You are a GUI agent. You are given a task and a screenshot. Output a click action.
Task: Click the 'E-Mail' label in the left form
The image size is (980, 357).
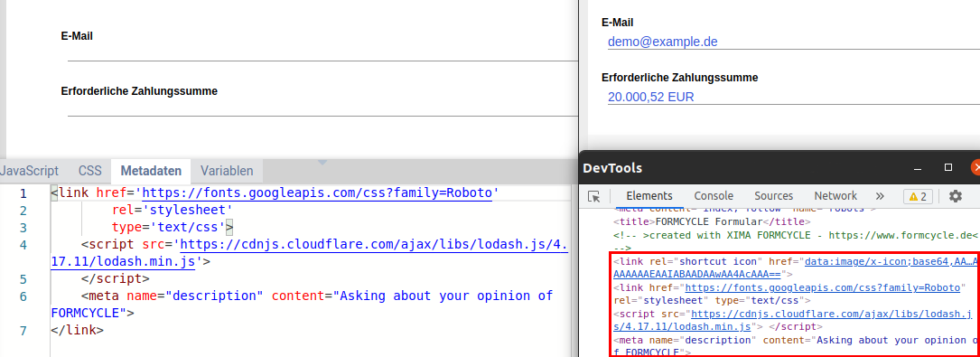pos(77,36)
